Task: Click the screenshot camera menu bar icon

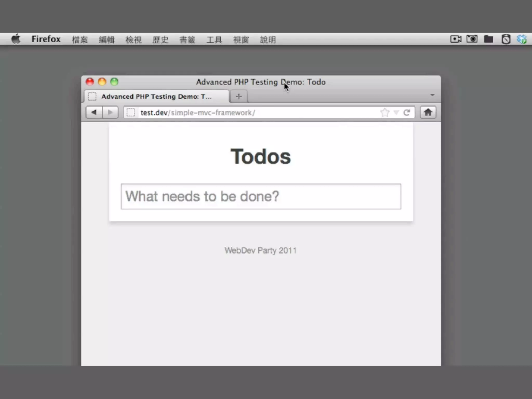Action: point(472,39)
